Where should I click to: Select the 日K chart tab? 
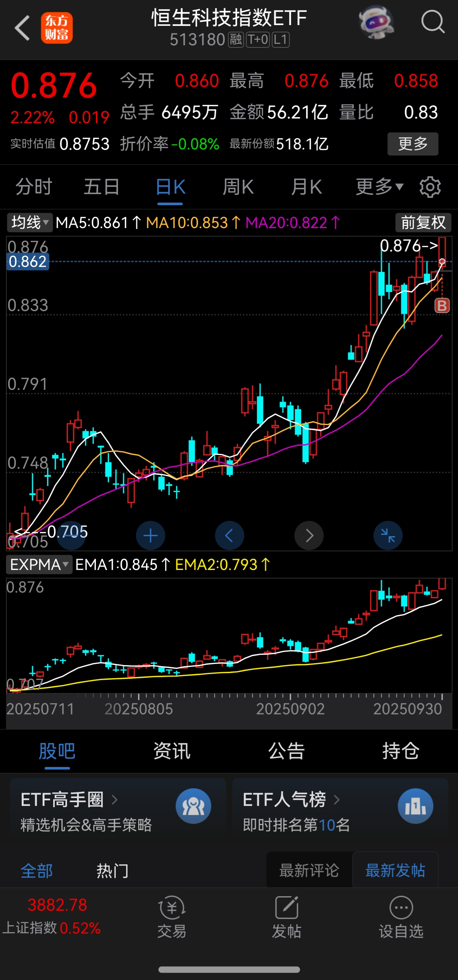(170, 187)
